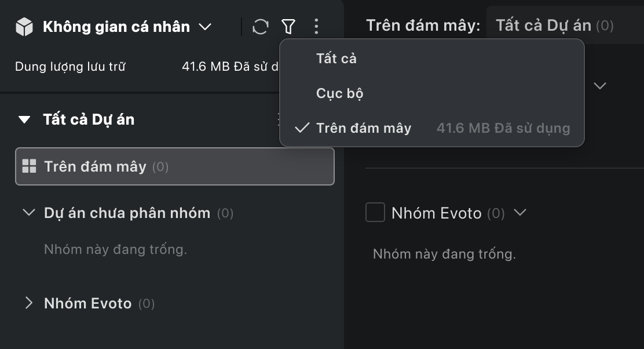Click the cube icon beside Không gian cá nhân
Screen dimensions: 644x349
coord(24,27)
